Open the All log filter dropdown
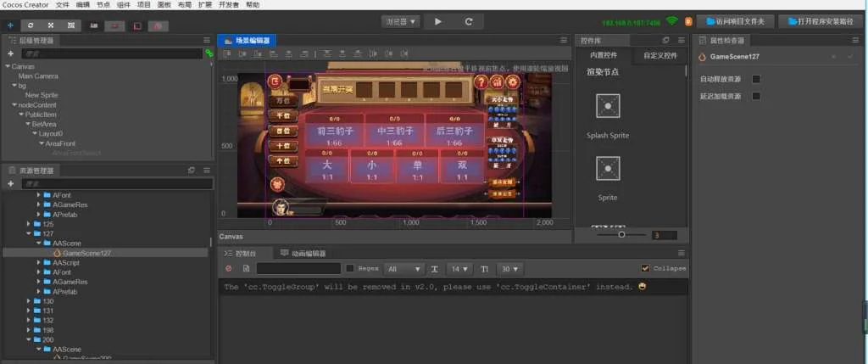 (403, 269)
